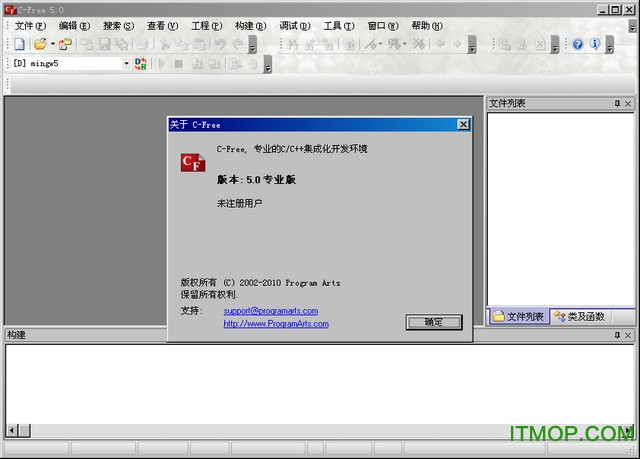Open the 窗口(W) menu
Viewport: 640px width, 459px height.
(x=383, y=26)
